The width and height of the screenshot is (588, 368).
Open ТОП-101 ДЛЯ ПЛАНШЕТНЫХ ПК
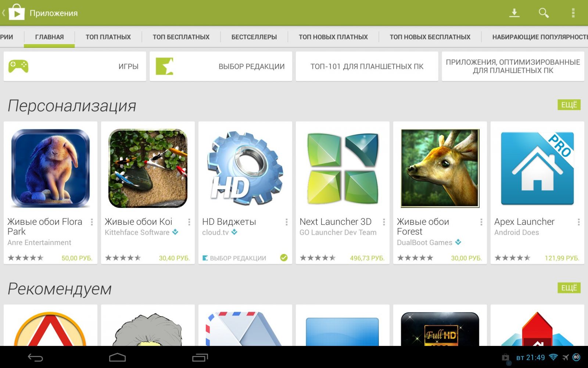[x=367, y=66]
